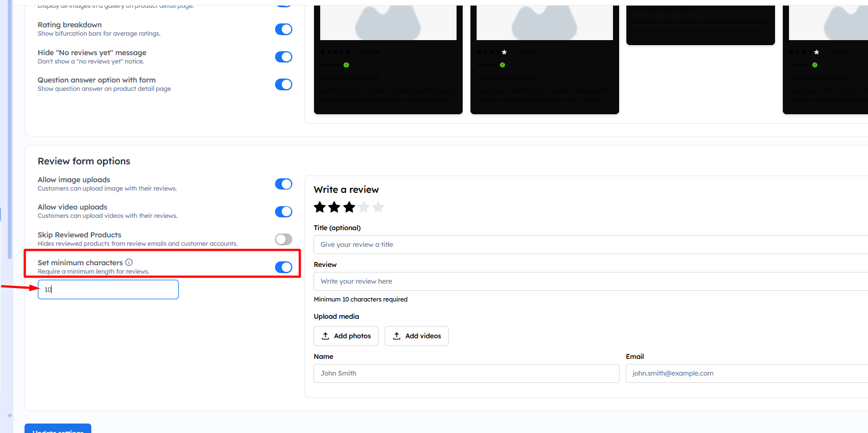Click the Add videos button

pos(416,336)
